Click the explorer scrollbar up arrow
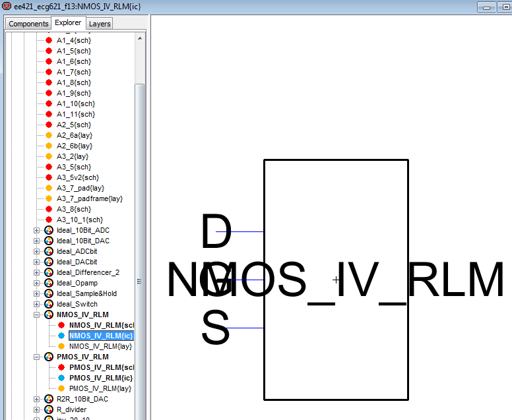 point(140,38)
